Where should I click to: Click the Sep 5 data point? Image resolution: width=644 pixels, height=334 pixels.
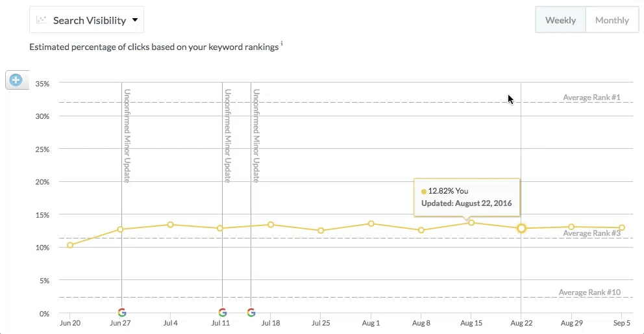tap(622, 227)
